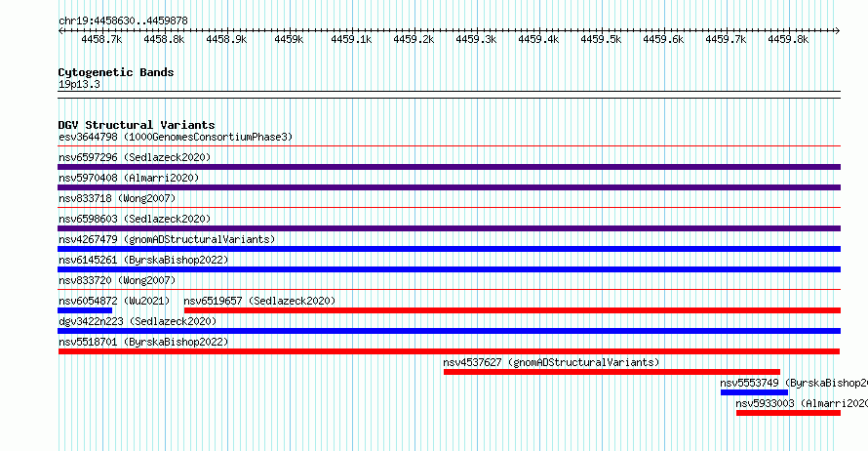Select the nsv6519657 red variant bar

point(512,310)
